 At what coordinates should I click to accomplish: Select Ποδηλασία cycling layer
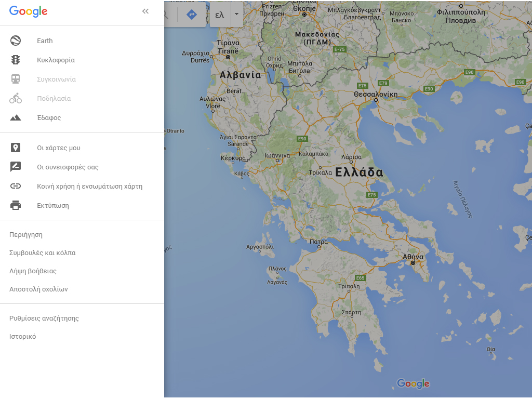pos(54,98)
